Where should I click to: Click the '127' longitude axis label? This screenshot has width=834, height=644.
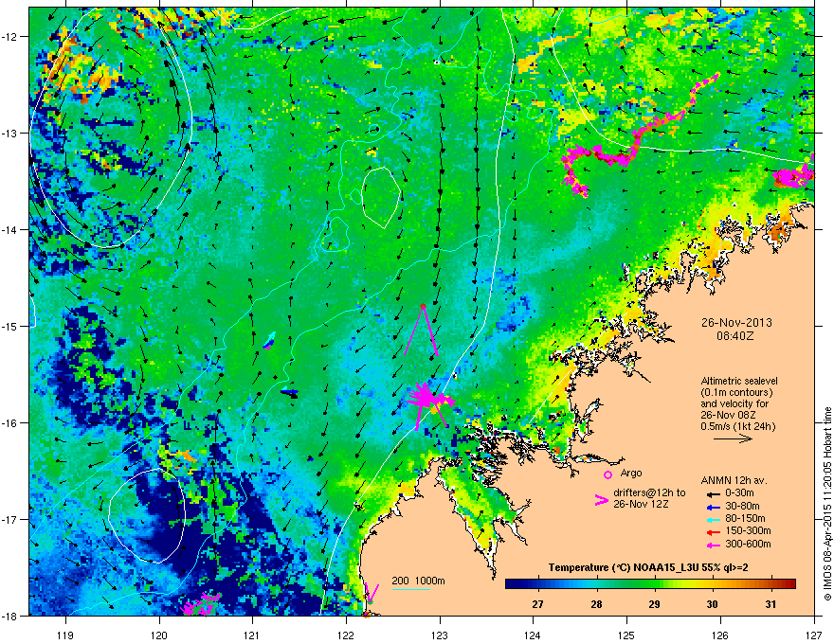point(814,635)
